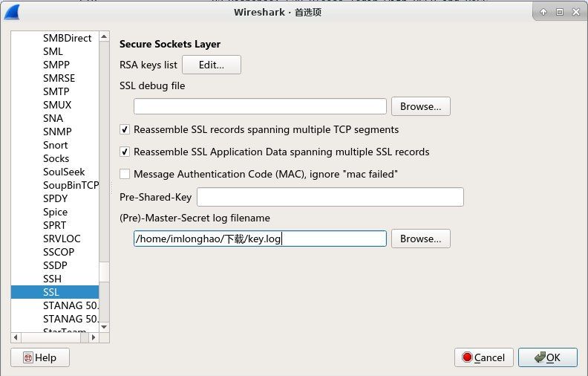Browse for Master-Secret log filename
588x376 pixels.
tap(420, 239)
